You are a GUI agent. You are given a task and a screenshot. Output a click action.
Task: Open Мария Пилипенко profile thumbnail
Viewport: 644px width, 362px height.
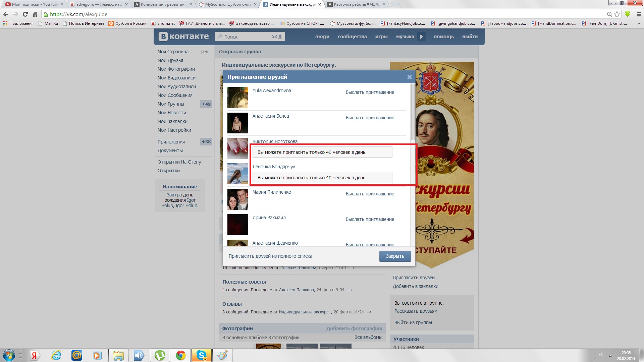coord(237,199)
